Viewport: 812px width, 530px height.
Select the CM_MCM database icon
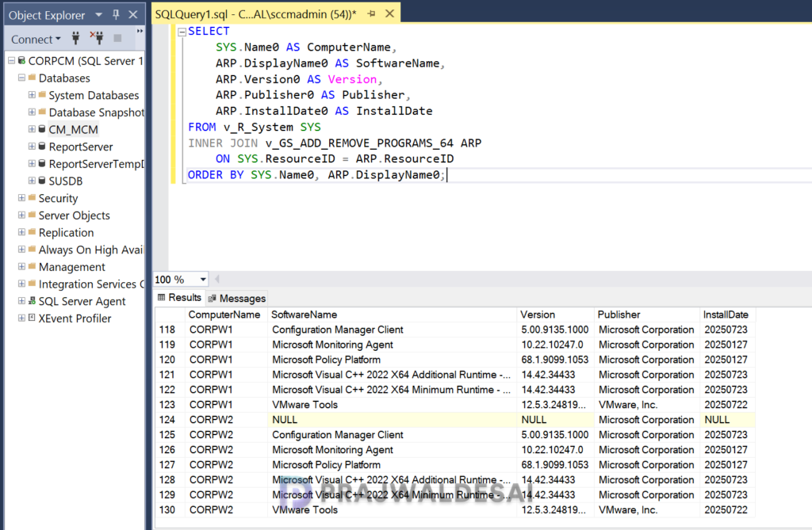pyautogui.click(x=42, y=129)
